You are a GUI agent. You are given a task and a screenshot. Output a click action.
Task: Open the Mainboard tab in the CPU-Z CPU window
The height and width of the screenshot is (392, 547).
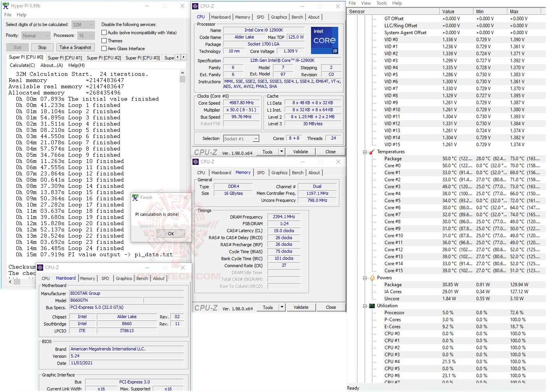pyautogui.click(x=221, y=17)
